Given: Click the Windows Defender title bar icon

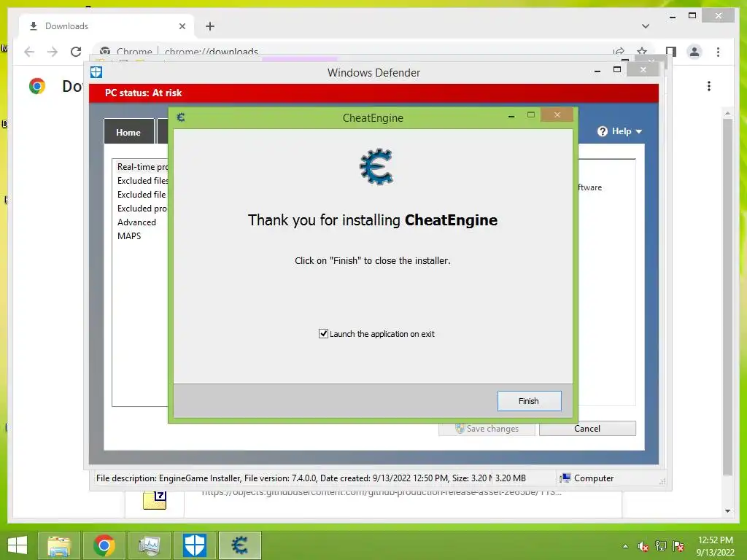Looking at the screenshot, I should 96,72.
